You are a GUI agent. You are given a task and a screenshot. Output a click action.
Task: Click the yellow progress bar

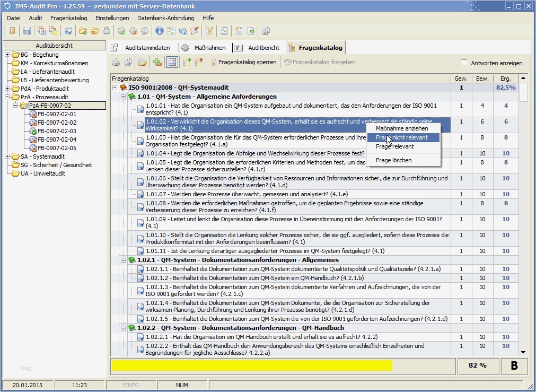point(251,365)
